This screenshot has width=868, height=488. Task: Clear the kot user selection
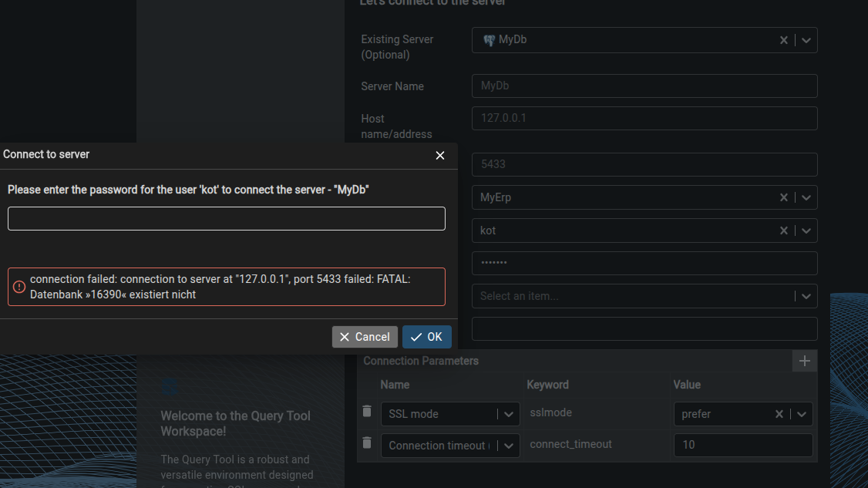(784, 231)
